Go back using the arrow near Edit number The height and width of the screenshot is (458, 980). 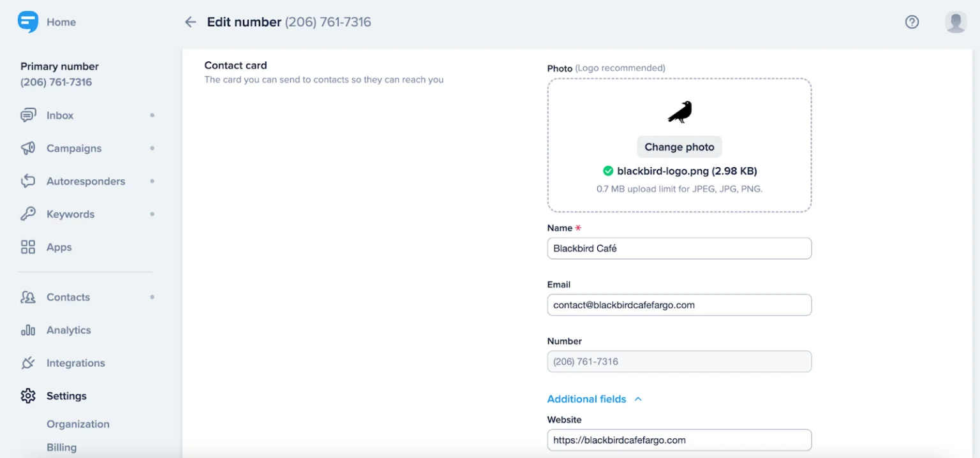(189, 22)
